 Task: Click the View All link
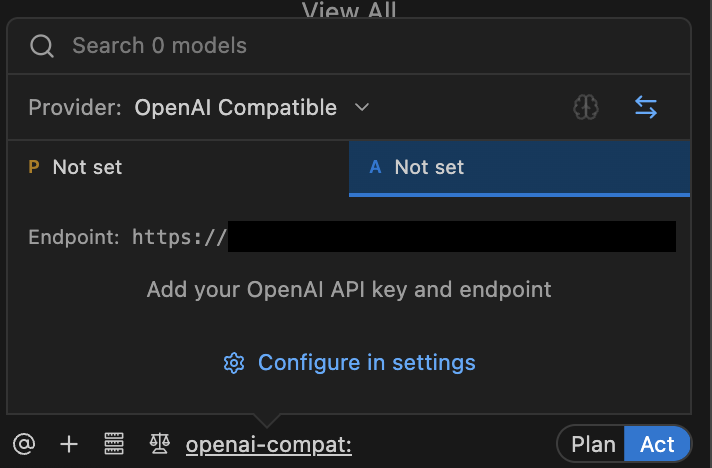point(349,10)
